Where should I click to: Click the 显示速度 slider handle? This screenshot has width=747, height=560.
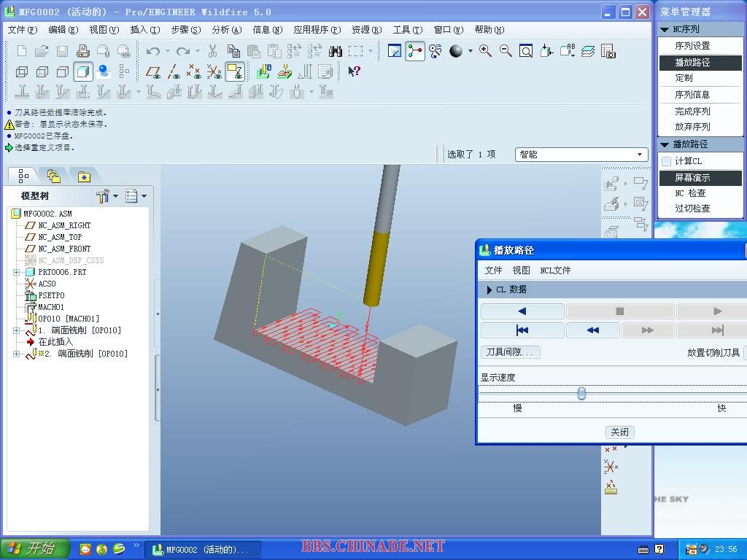(581, 394)
